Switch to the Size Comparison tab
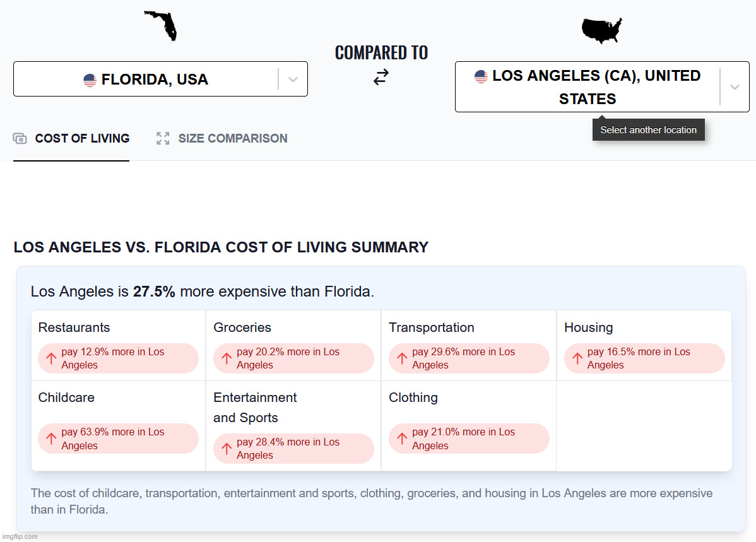 coord(232,139)
